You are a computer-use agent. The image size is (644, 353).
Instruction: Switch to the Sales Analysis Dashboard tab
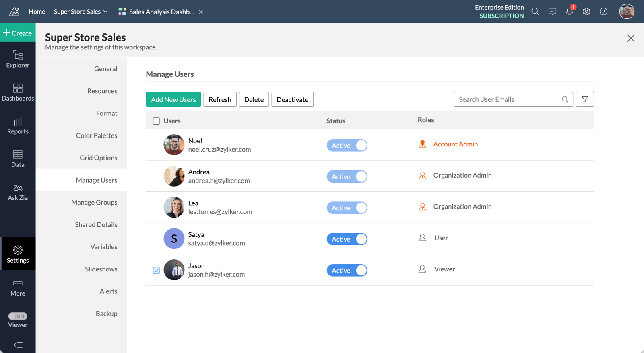coord(157,12)
